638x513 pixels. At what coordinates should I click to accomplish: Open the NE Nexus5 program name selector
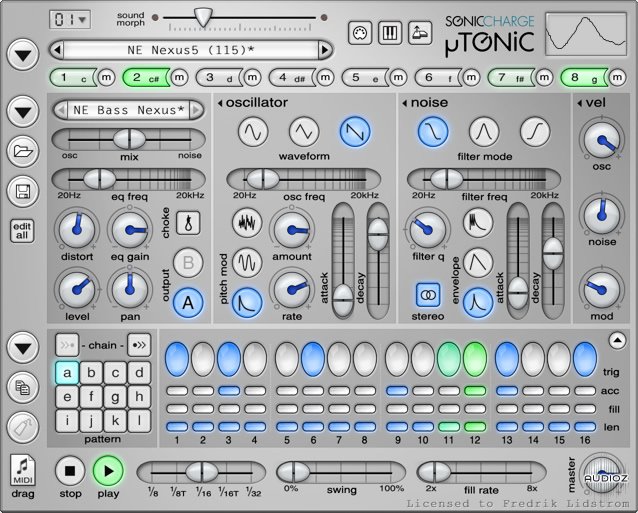tap(190, 49)
